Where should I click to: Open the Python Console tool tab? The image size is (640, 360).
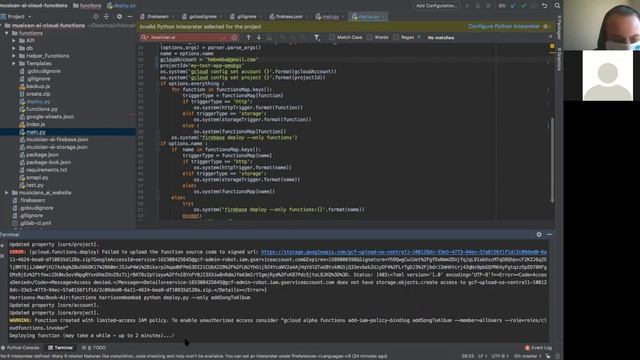point(20,348)
